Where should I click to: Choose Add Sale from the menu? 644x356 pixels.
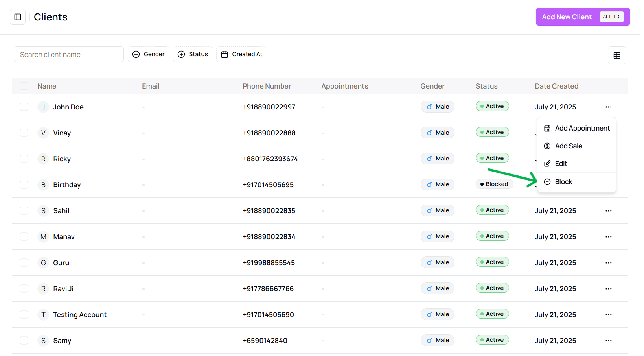pos(577,146)
